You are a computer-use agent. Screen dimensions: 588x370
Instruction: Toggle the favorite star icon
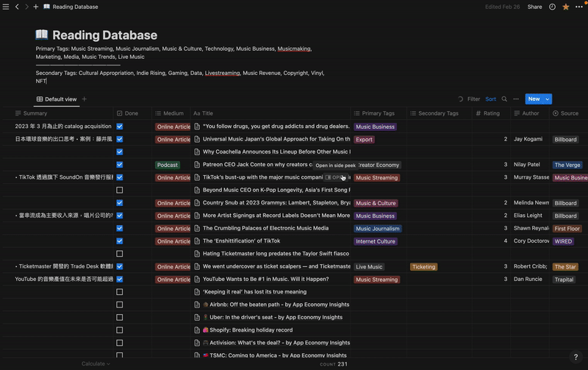pos(565,7)
